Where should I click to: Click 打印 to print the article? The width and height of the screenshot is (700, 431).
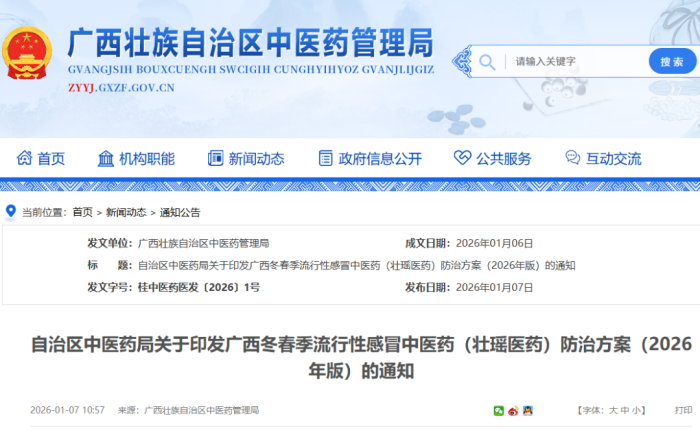point(683,411)
